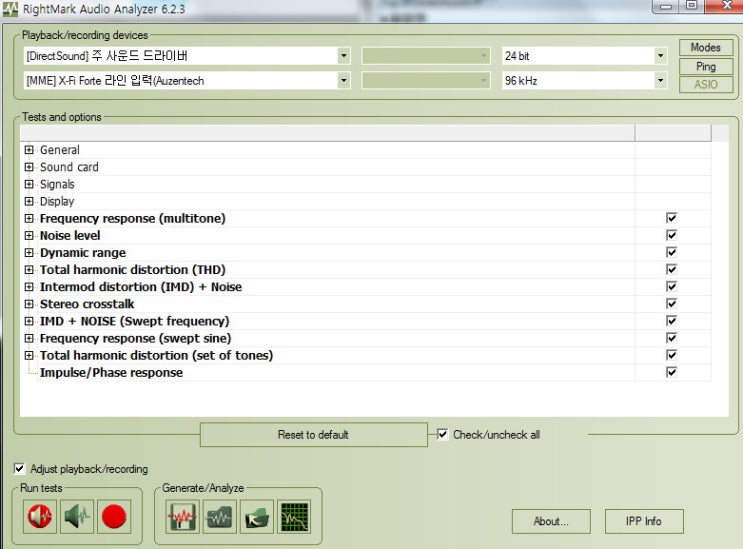Open the About... dialog

(551, 521)
